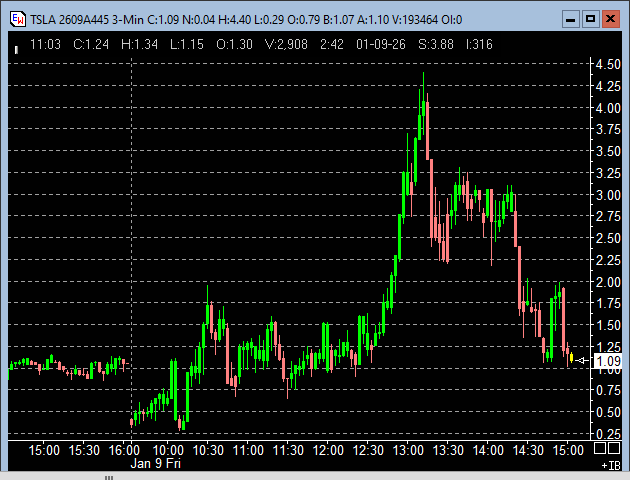Click the horizontal scrollbar grip below chart
This screenshot has height=480, width=630.
[110, 477]
